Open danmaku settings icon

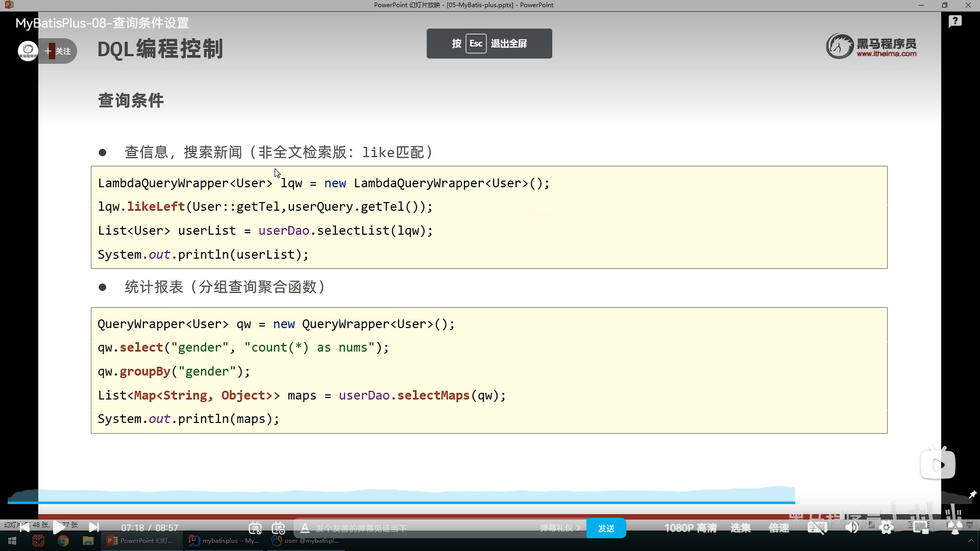[x=278, y=528]
